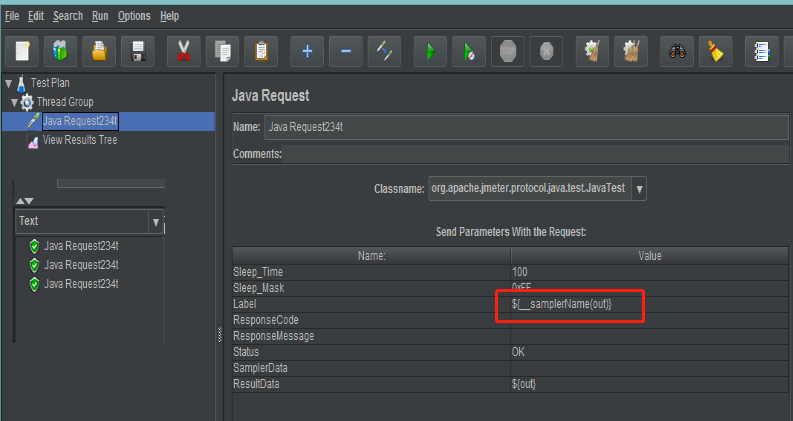Reset search with the broom icon
Image resolution: width=793 pixels, height=421 pixels.
[x=716, y=51]
